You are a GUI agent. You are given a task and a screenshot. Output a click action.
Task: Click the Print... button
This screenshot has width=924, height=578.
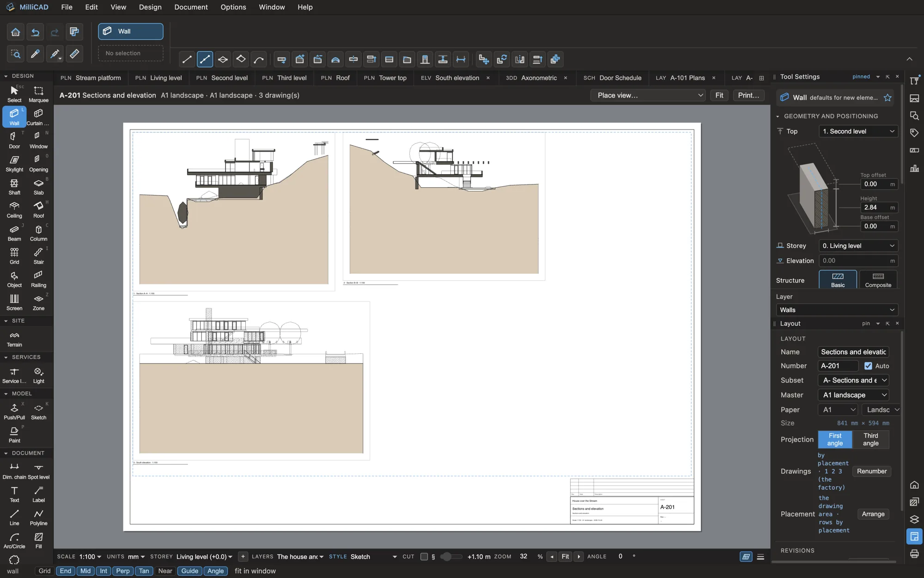click(x=748, y=95)
